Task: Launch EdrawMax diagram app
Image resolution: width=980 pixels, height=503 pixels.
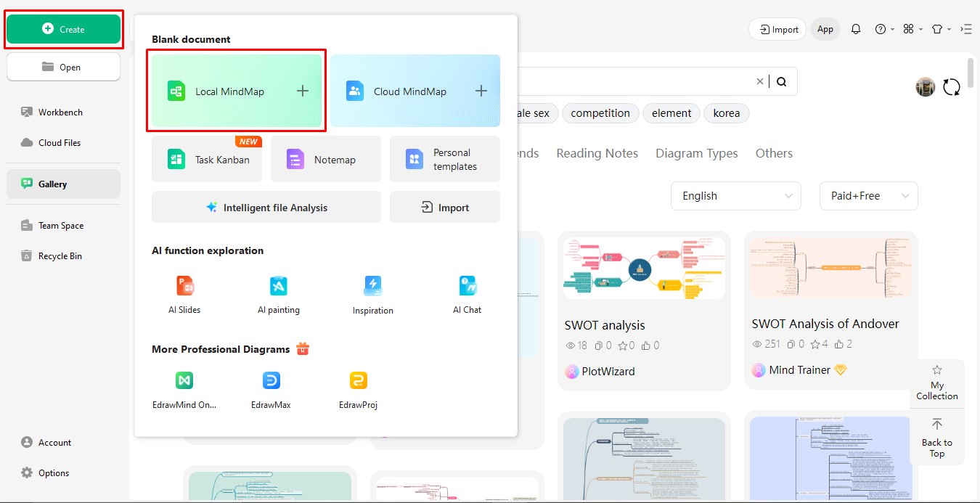Action: 271,390
